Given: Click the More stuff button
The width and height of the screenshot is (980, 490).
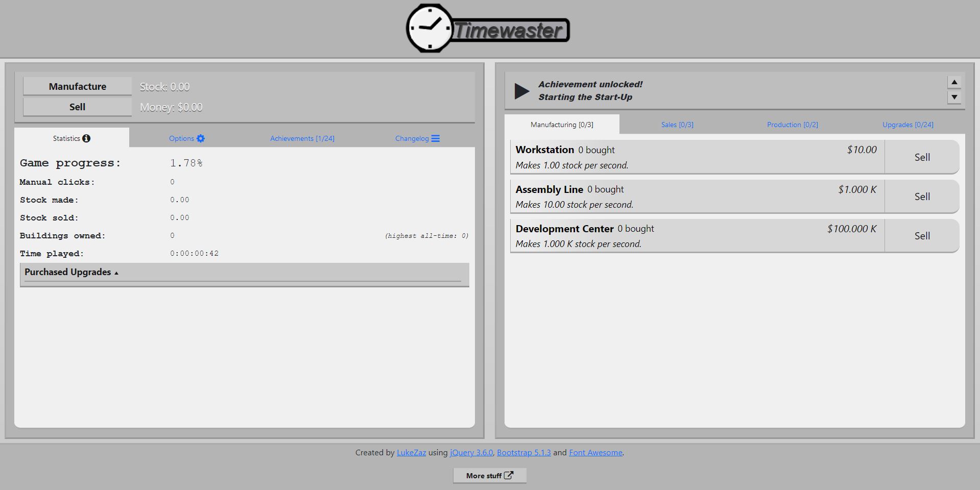Looking at the screenshot, I should tap(489, 475).
